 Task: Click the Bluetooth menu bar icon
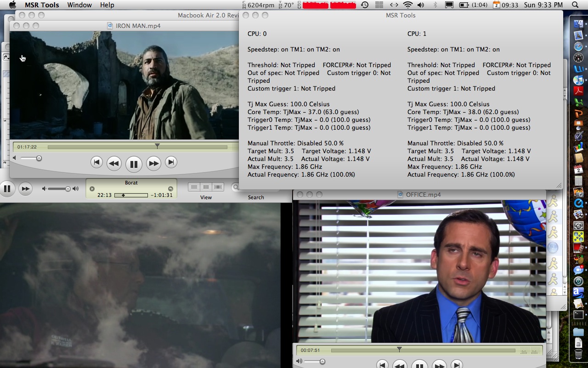click(x=435, y=5)
